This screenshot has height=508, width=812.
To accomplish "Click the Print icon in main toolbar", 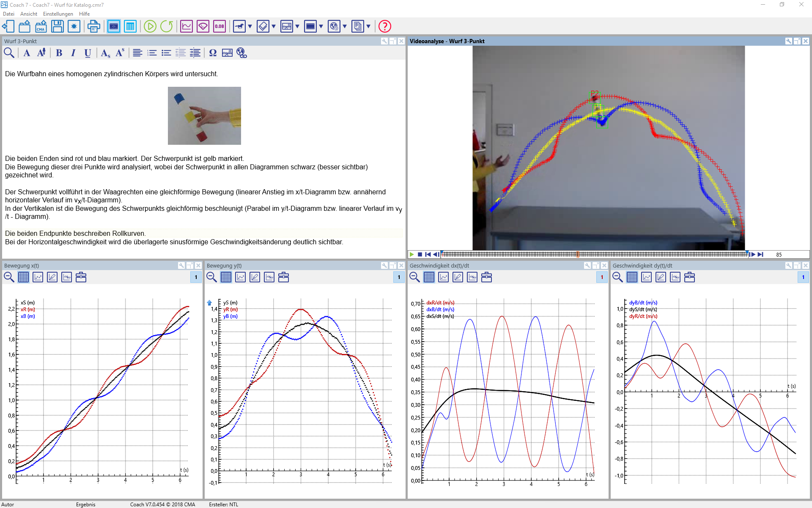I will [x=93, y=26].
